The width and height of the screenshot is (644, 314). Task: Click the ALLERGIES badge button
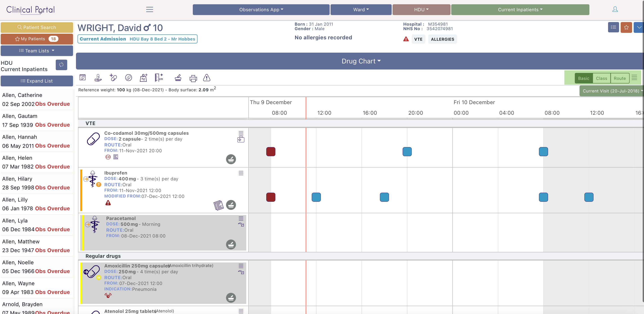pos(442,39)
